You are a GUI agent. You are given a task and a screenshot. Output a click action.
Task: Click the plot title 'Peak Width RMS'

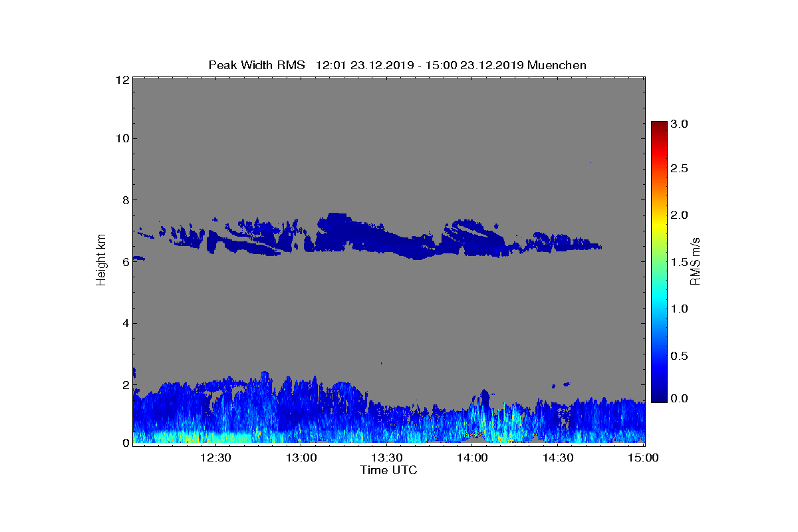point(257,65)
